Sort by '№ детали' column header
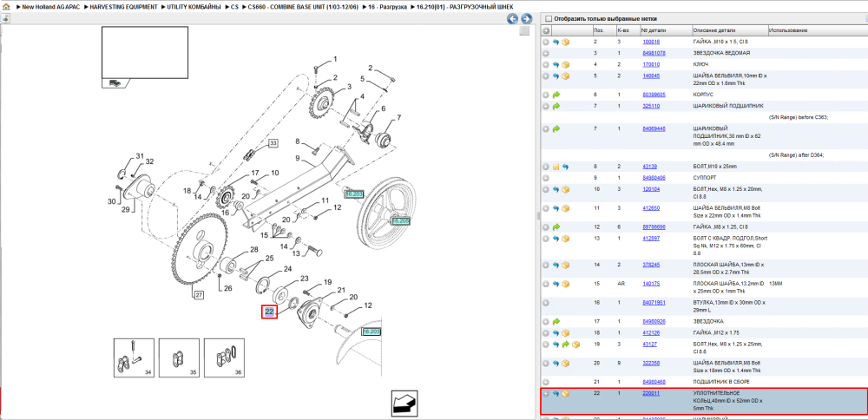This screenshot has width=868, height=420. click(x=666, y=30)
